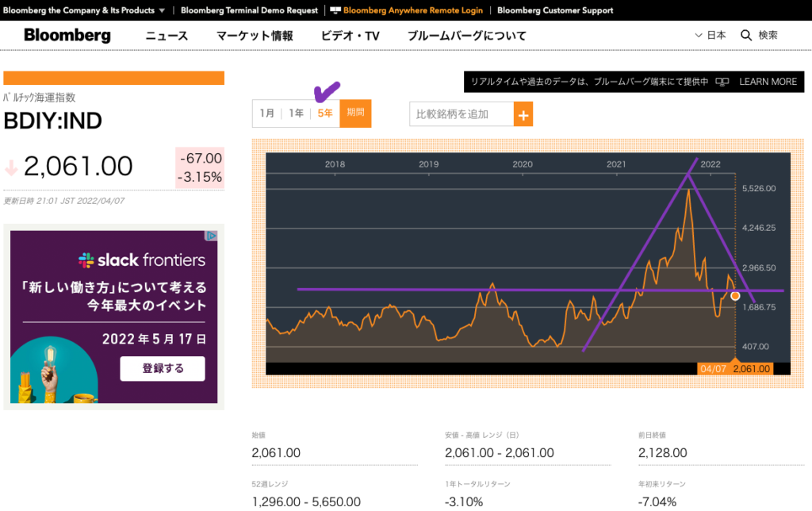The image size is (812, 511).
Task: Click the 検索 search label
Action: [768, 35]
